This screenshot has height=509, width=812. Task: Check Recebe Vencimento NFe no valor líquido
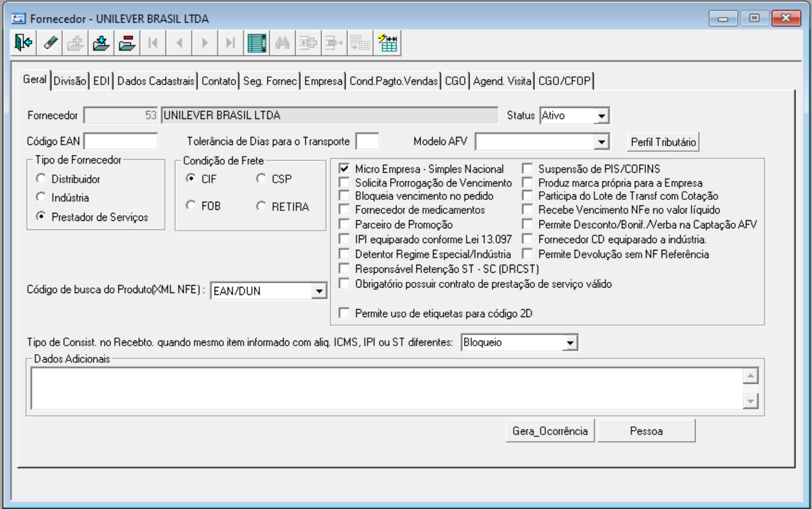(x=528, y=210)
